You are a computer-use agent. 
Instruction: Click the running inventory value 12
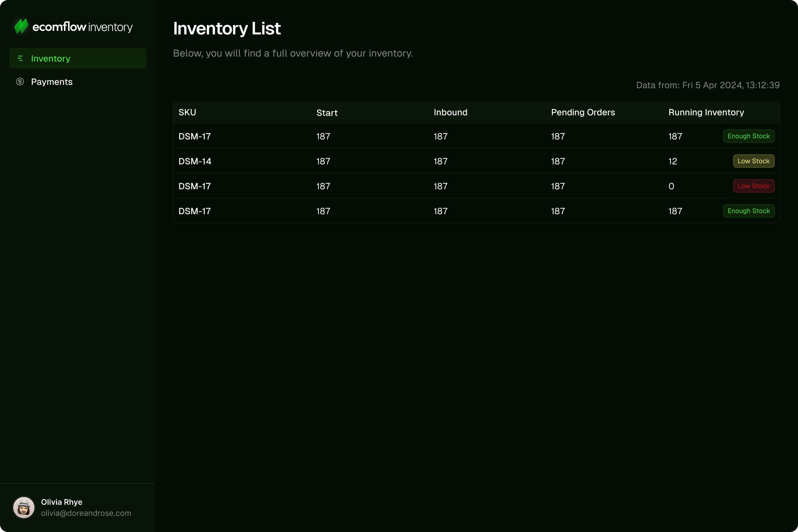[673, 161]
